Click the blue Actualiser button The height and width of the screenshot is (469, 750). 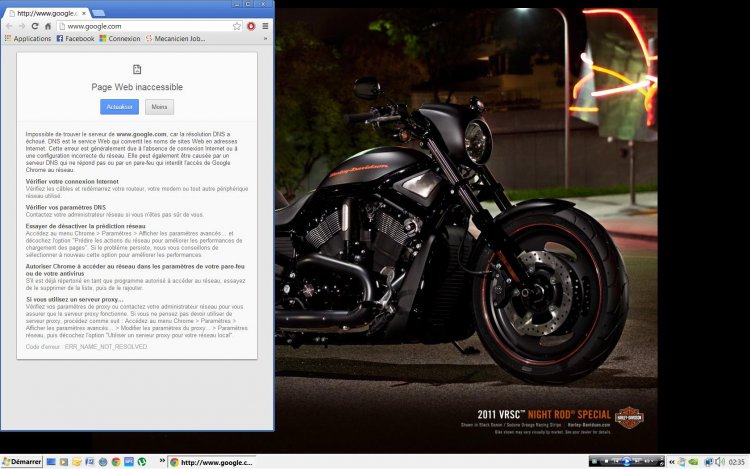pos(120,107)
